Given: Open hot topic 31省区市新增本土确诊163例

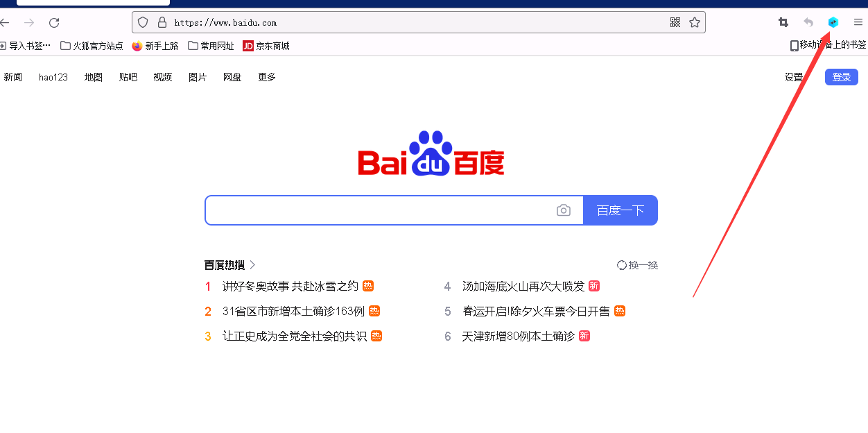Looking at the screenshot, I should pyautogui.click(x=293, y=311).
